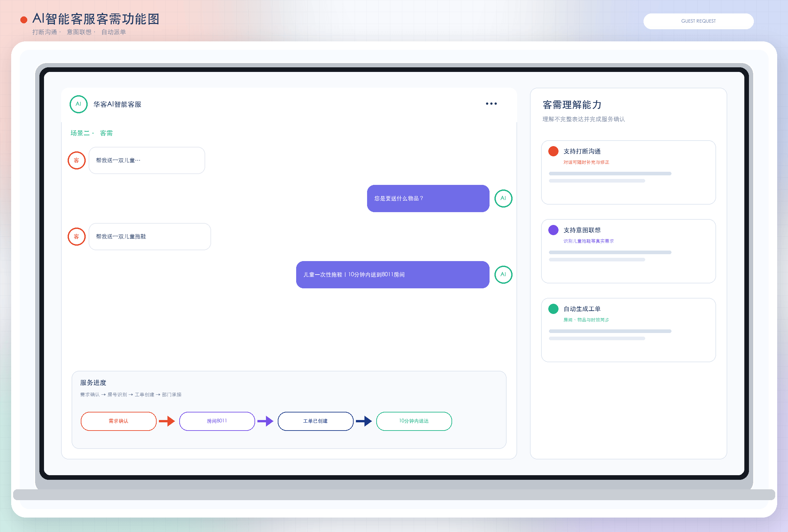
Task: Click 理解不完整表达并完成服务确认 subtitle
Action: click(x=583, y=119)
